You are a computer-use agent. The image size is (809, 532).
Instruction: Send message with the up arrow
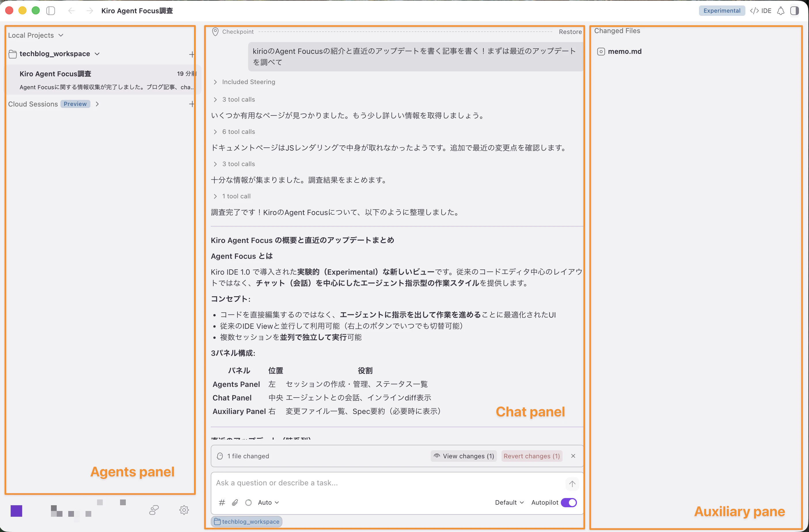(572, 484)
